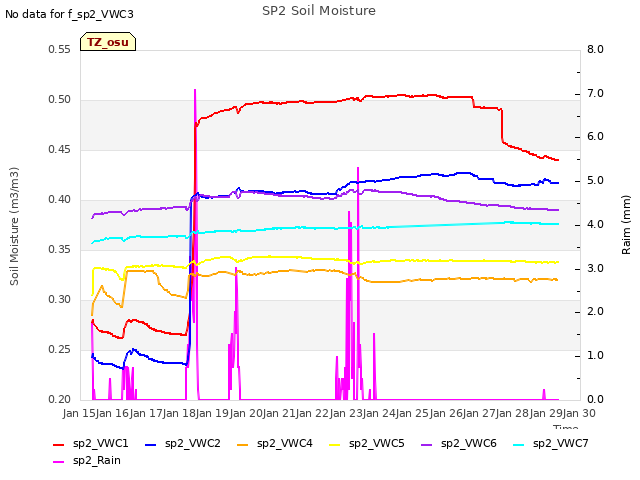Click the 'No data for f_sp2_VWC3' message
The width and height of the screenshot is (640, 480).
click(x=69, y=14)
